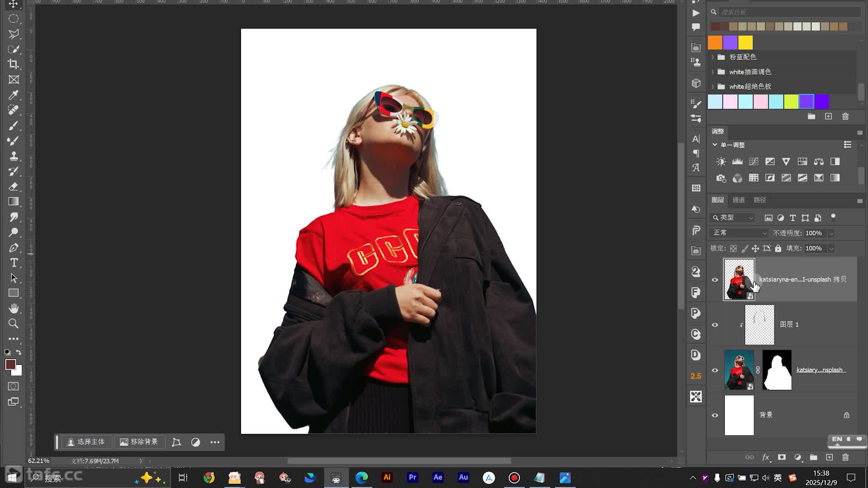The image size is (868, 488).
Task: Click the swatches search field
Action: [790, 12]
